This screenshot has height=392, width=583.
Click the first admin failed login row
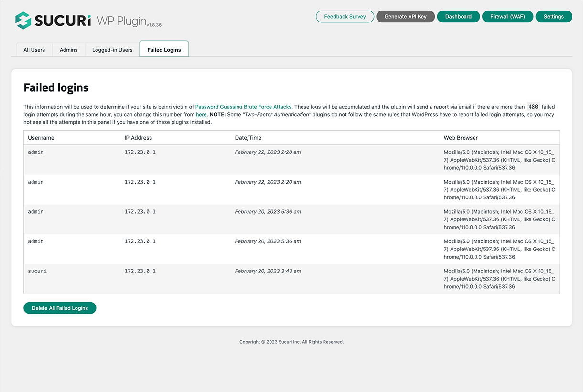tap(35, 152)
